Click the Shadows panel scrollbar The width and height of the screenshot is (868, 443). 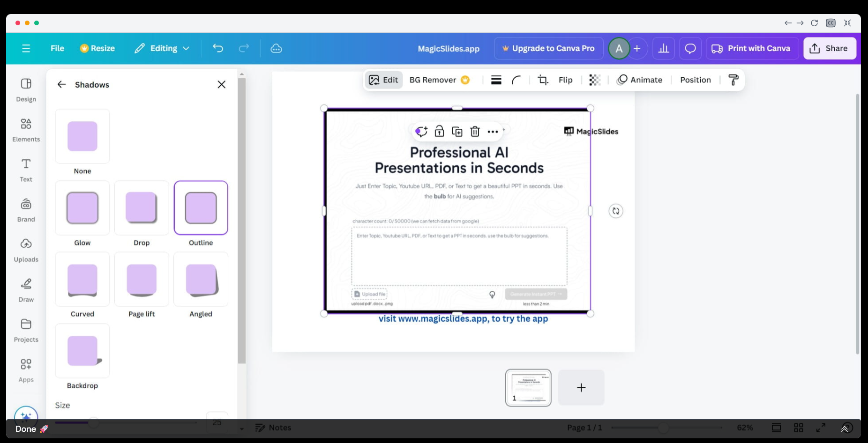pyautogui.click(x=242, y=220)
